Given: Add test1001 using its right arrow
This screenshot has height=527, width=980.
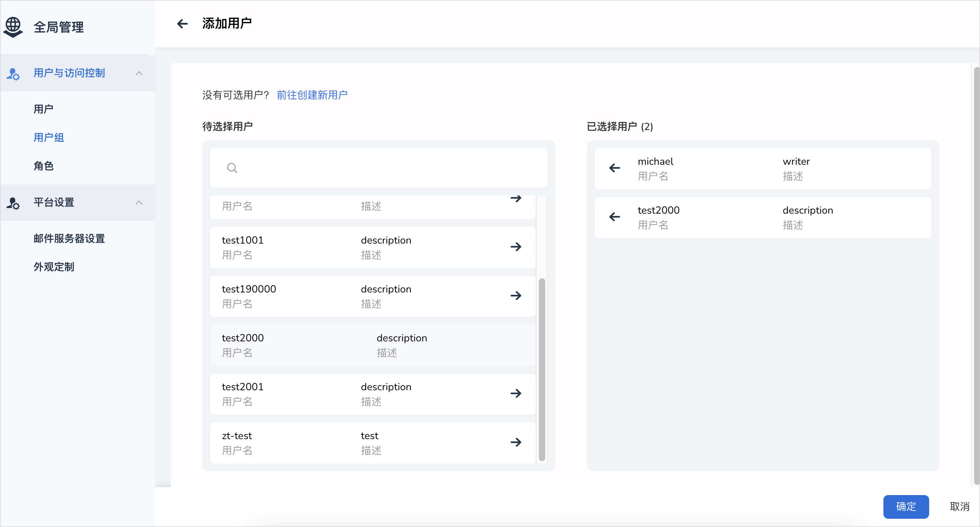Looking at the screenshot, I should point(516,247).
